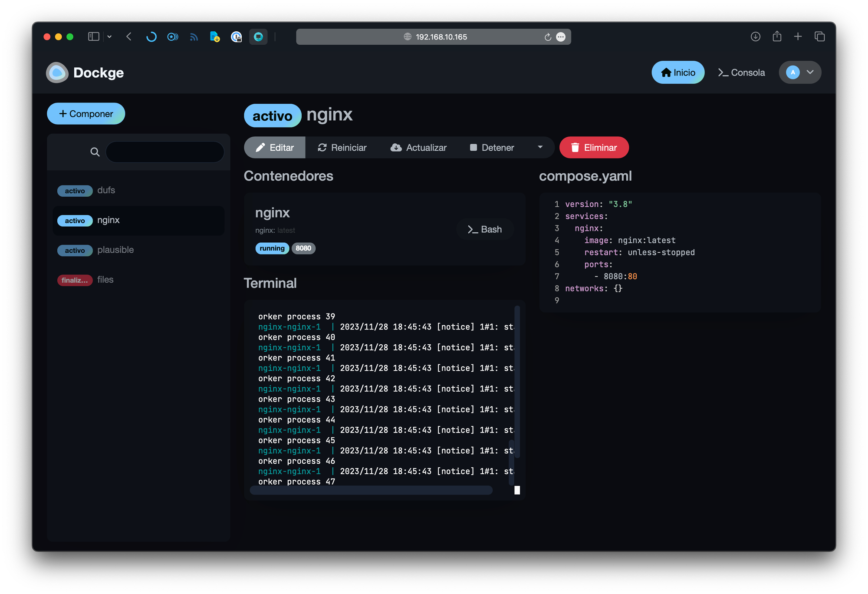Click the restart: unless-stopped line

(639, 253)
